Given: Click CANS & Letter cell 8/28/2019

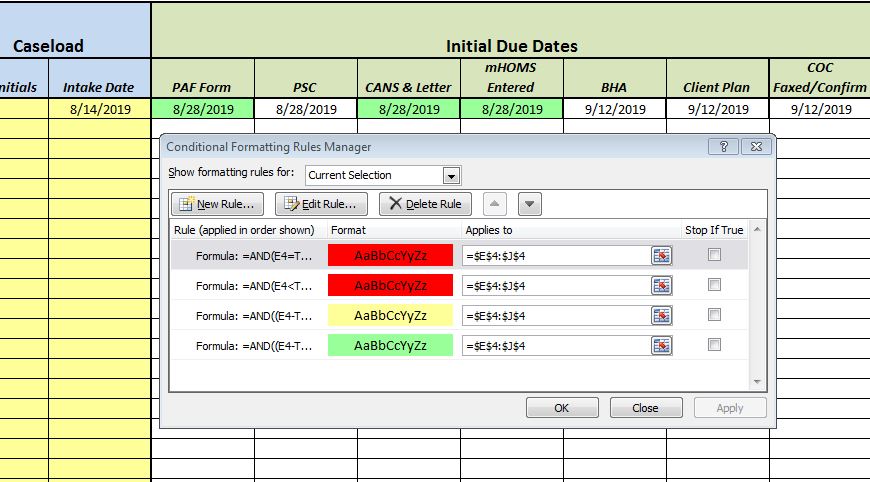Looking at the screenshot, I should (409, 109).
